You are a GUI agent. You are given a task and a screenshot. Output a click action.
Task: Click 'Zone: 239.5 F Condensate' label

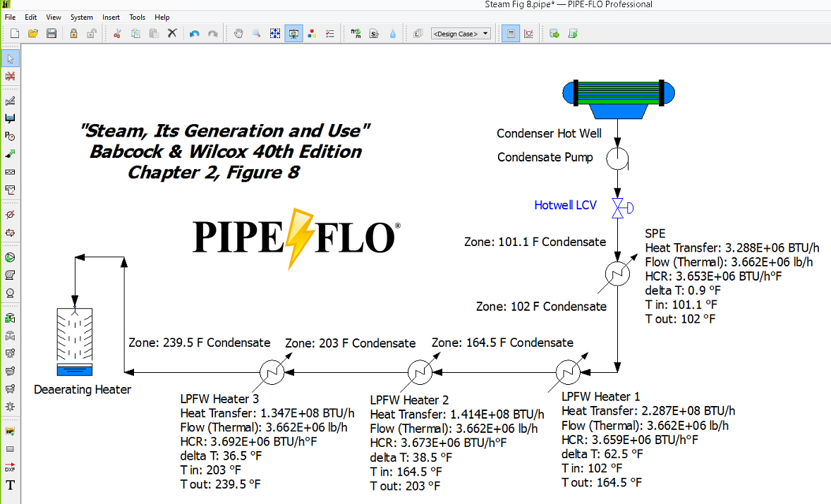point(199,343)
